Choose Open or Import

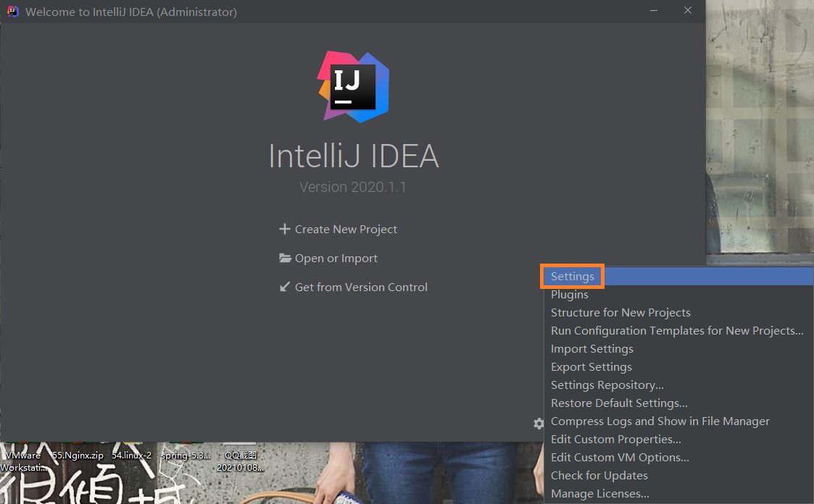click(336, 259)
